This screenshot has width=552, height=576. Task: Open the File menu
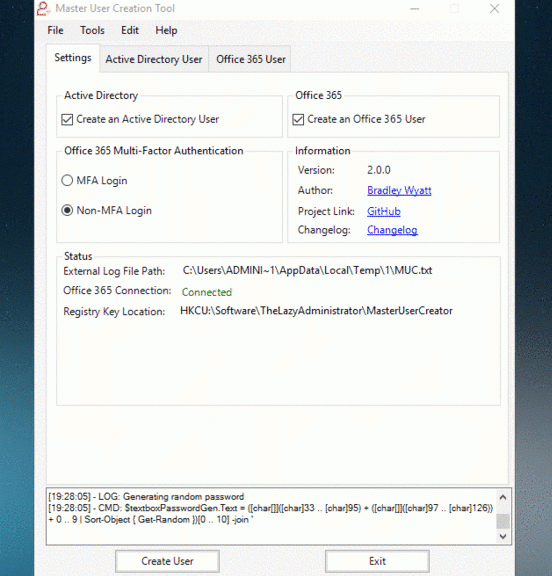(55, 30)
